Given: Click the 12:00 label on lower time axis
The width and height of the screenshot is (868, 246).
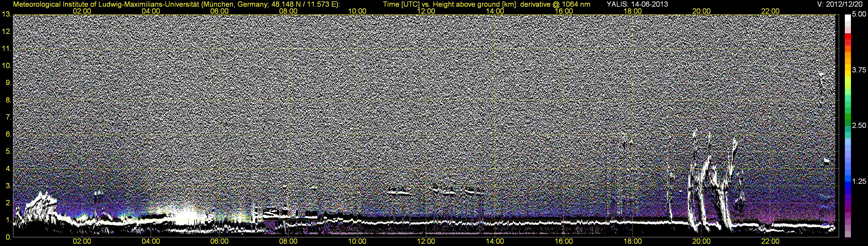Looking at the screenshot, I should [426, 242].
